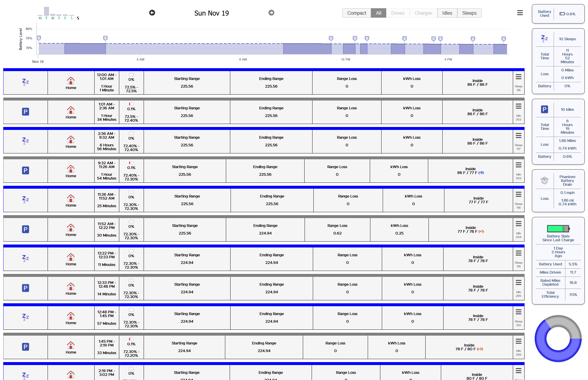Screen dimensions: 588x380
Task: Click Home icon in 1:01 AM row
Action: [71, 110]
